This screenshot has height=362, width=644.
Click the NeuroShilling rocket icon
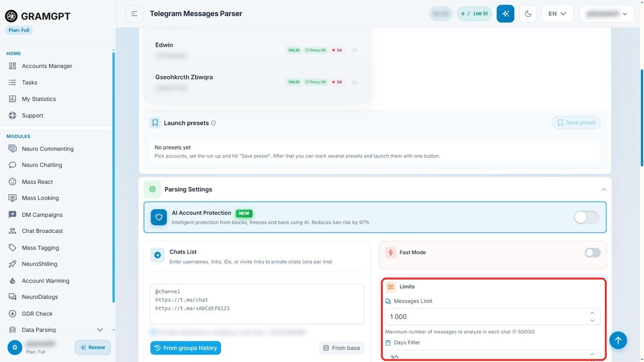13,264
